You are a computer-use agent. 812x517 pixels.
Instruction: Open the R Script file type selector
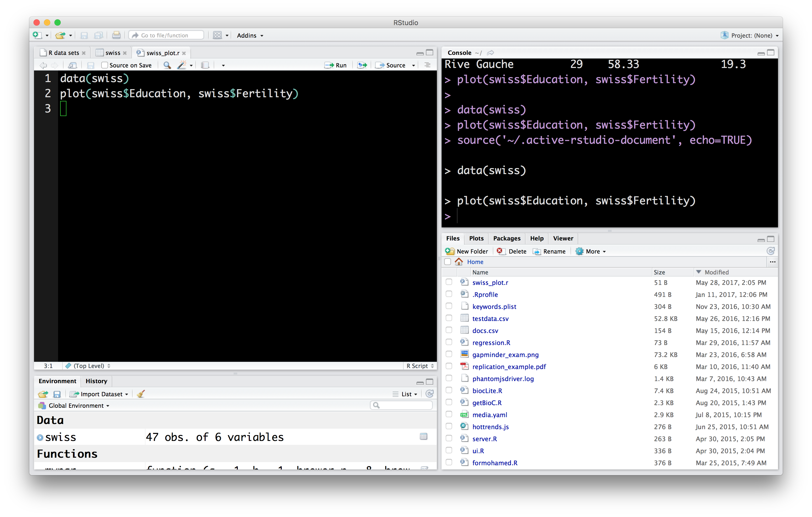[420, 366]
